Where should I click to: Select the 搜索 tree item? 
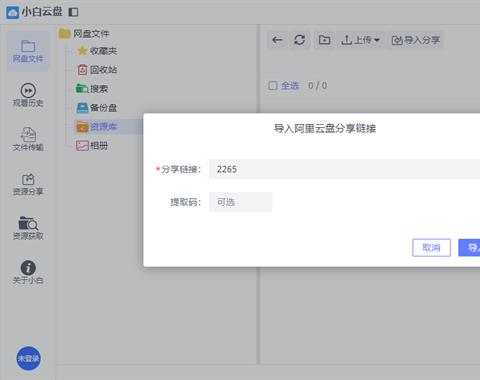click(92, 89)
